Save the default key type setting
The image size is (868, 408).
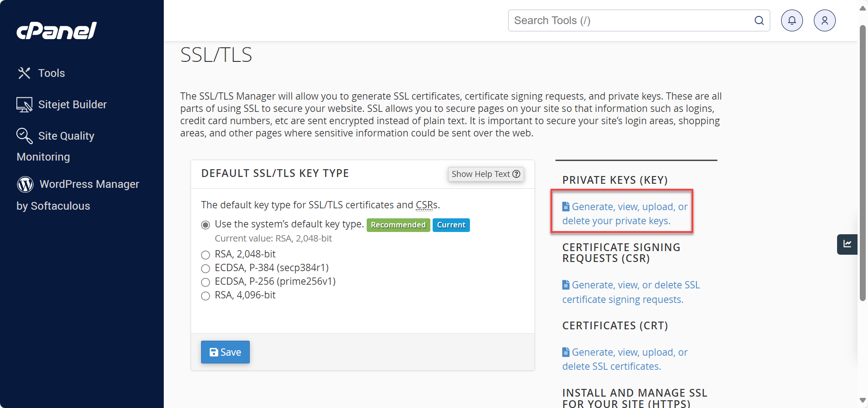[225, 352]
